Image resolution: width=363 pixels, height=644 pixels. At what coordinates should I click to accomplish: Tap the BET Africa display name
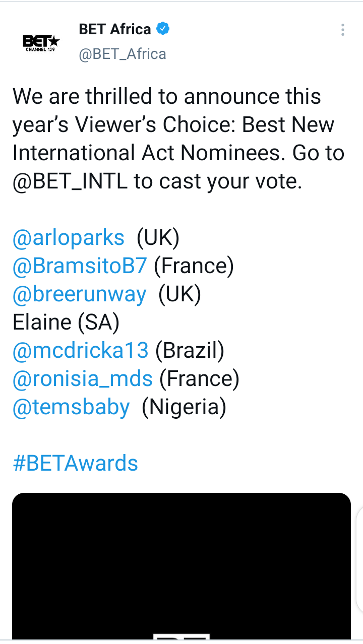tap(115, 29)
